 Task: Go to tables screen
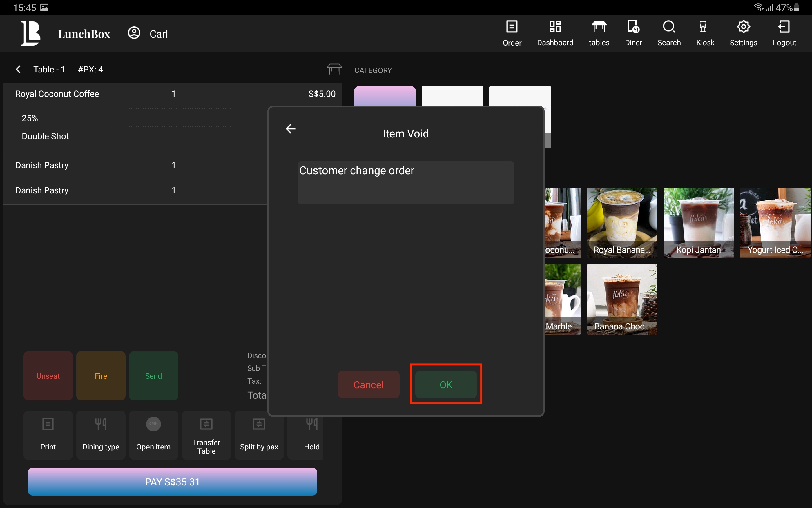coord(599,33)
